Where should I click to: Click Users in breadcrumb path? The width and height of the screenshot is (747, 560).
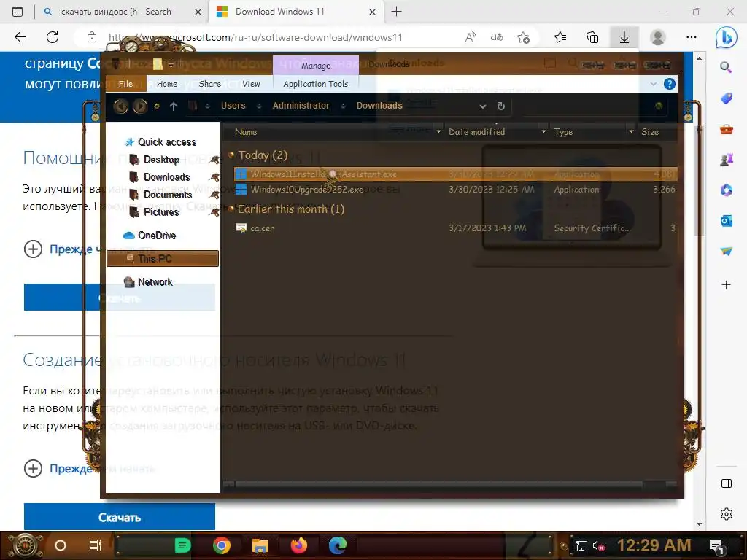[233, 106]
